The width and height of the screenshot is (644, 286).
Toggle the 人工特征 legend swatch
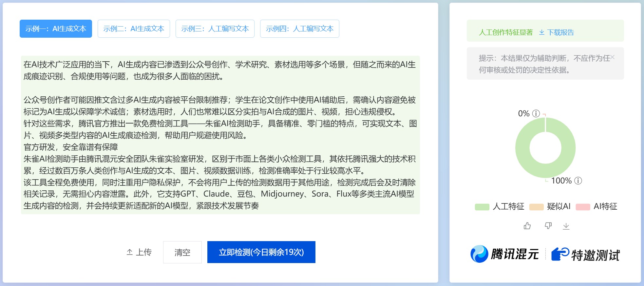point(482,207)
